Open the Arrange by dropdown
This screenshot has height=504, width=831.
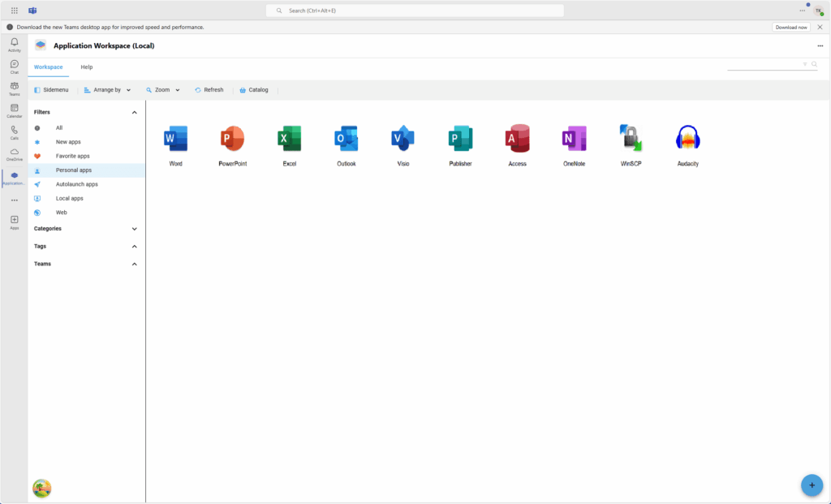tap(108, 89)
